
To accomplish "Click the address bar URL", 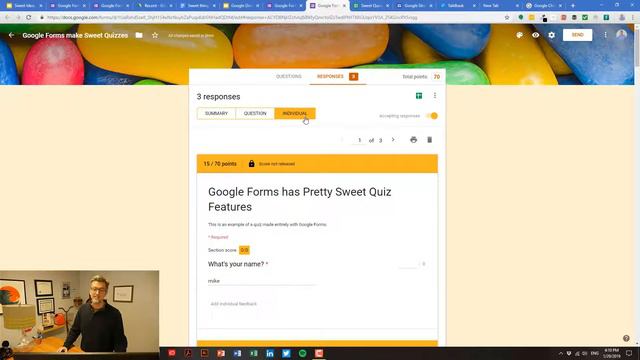I will 232,18.
